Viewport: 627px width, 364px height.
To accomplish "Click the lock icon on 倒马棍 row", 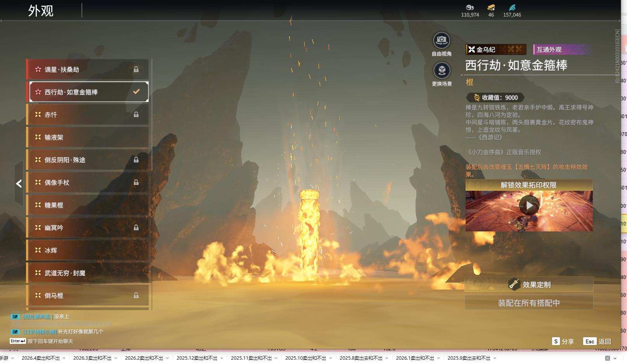I will coord(136,295).
